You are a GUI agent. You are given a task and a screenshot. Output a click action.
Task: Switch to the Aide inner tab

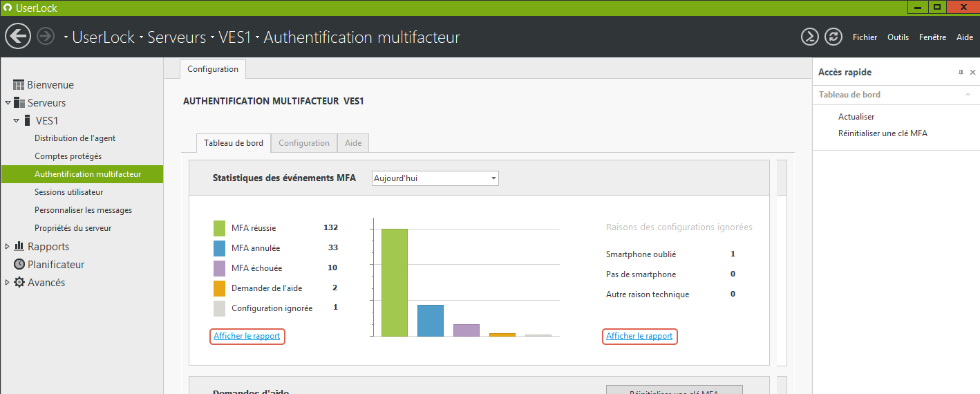click(353, 143)
